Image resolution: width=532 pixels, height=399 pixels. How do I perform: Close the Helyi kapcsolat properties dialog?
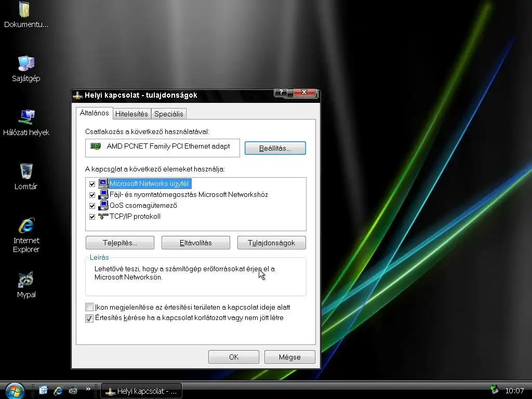[304, 92]
